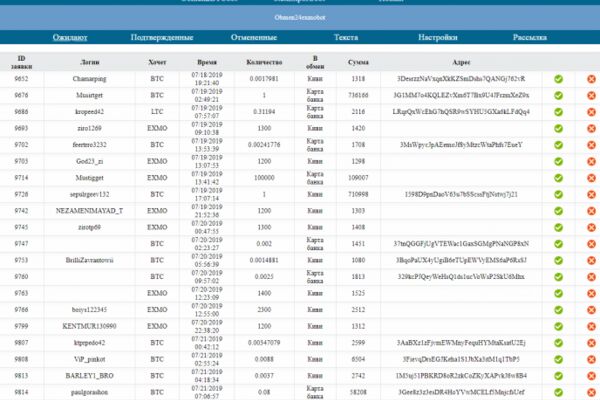Go to the Текста tab
Screen dimensions: 600x400
click(x=346, y=38)
